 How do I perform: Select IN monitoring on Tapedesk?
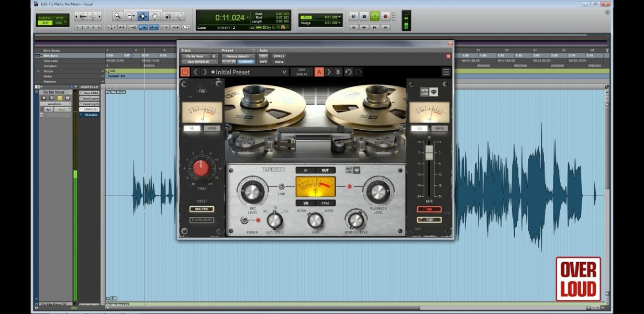pos(306,170)
